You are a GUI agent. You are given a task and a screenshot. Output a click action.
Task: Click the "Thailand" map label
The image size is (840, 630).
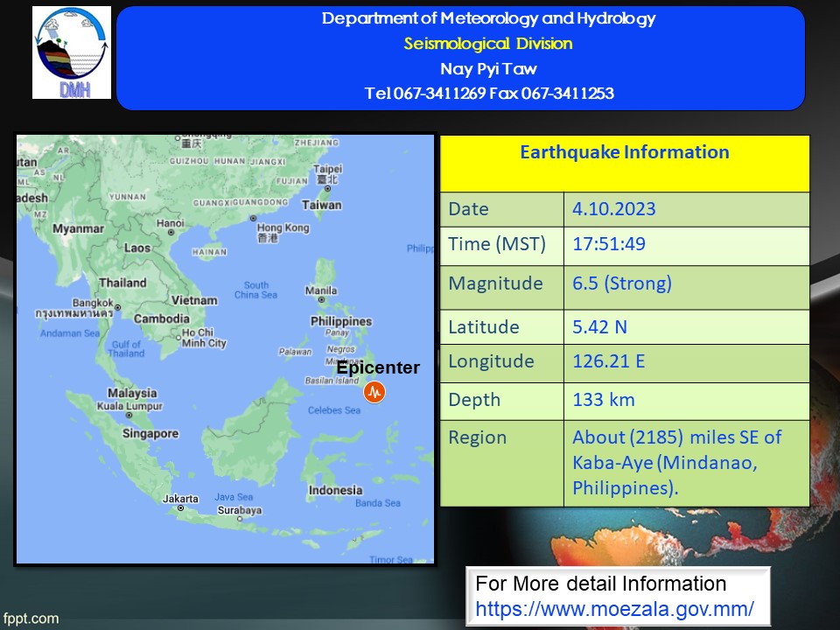click(122, 283)
